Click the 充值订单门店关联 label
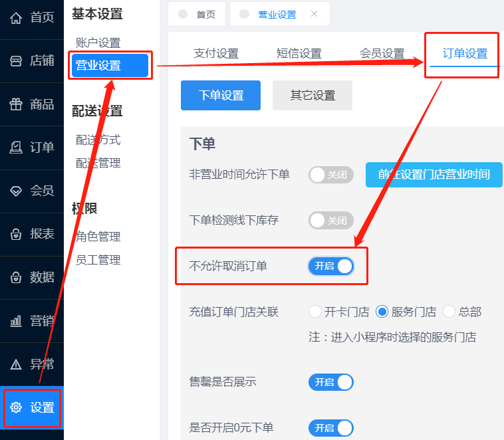 tap(233, 312)
